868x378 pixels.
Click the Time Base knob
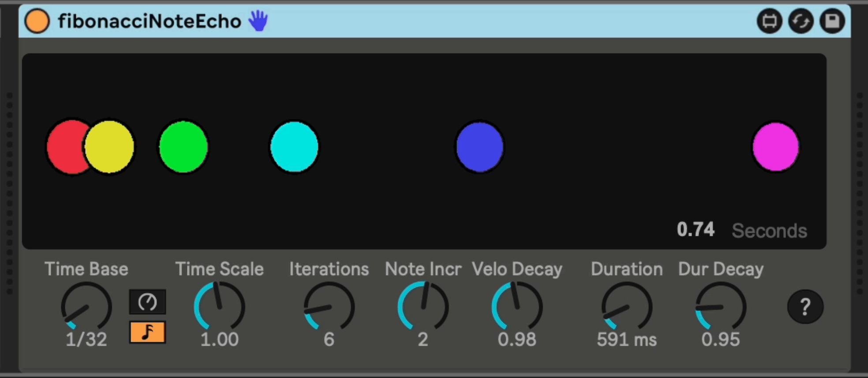click(x=86, y=307)
